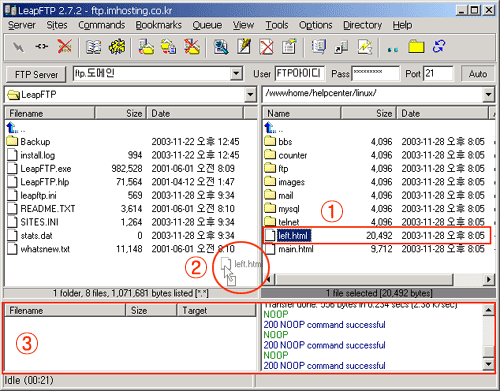This screenshot has height=391, width=500.
Task: Click the red-crossed document delete icon
Action: pyautogui.click(x=267, y=47)
